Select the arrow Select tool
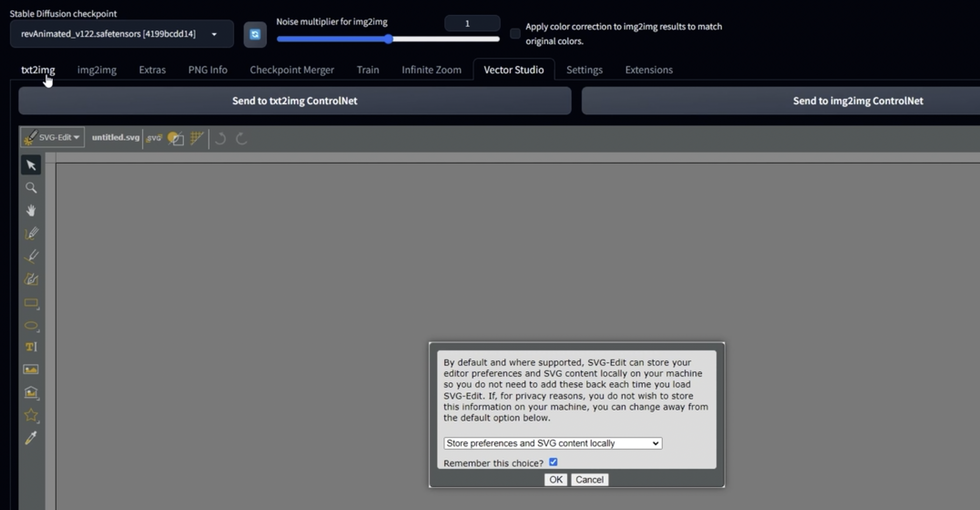This screenshot has height=510, width=980. [31, 165]
